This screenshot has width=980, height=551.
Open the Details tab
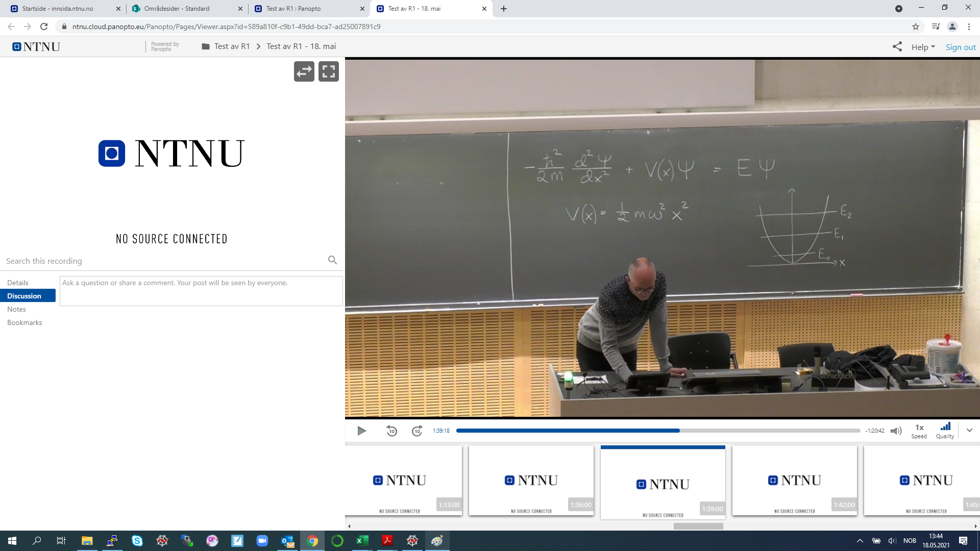tap(18, 283)
